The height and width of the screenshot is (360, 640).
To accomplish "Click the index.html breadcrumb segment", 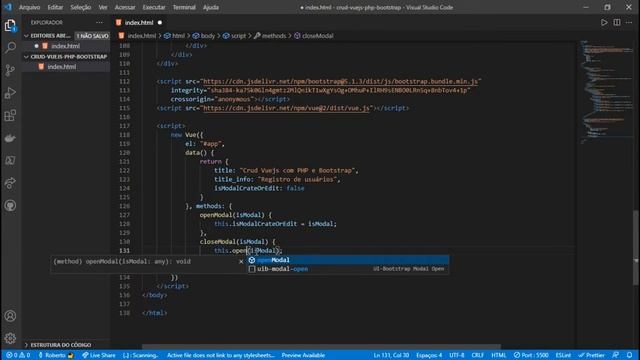I will point(138,36).
